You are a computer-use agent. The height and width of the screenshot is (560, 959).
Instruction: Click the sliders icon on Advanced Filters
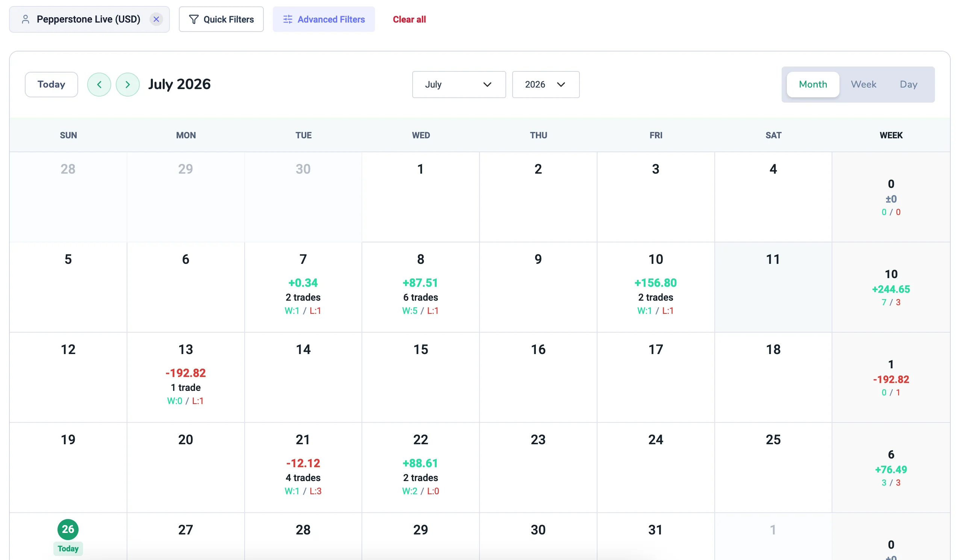(288, 20)
